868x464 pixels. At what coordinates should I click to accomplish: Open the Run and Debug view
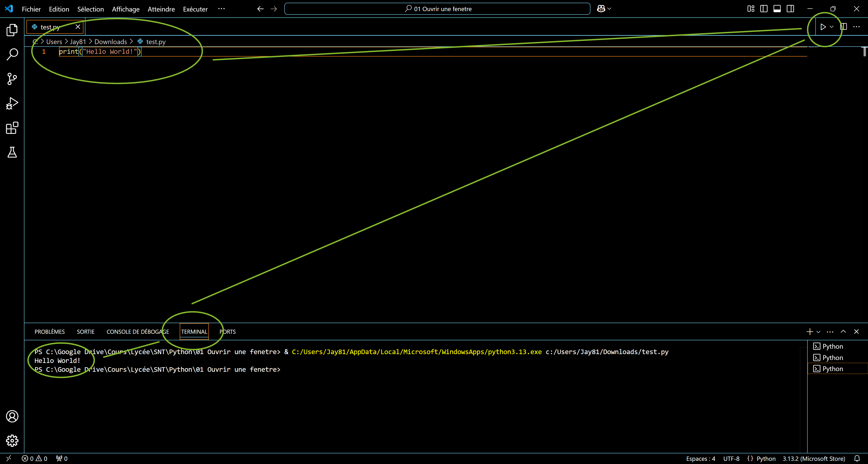[x=12, y=103]
